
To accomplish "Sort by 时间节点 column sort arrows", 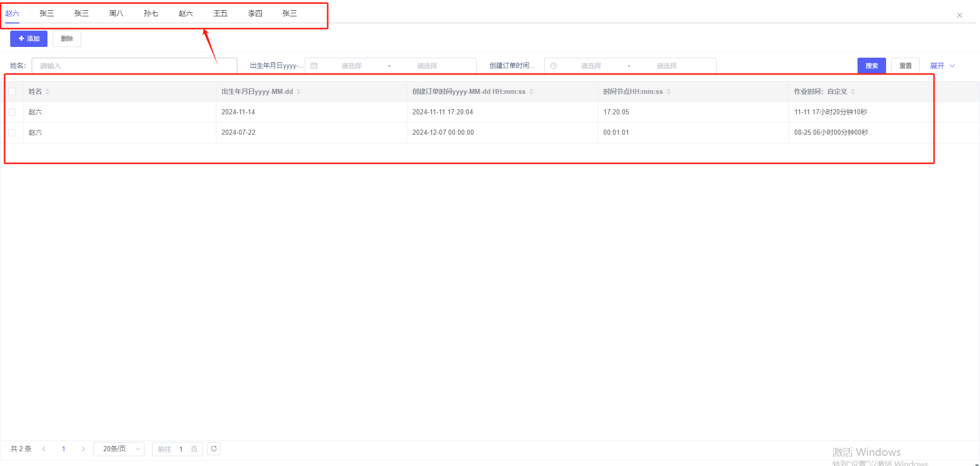I will 669,92.
